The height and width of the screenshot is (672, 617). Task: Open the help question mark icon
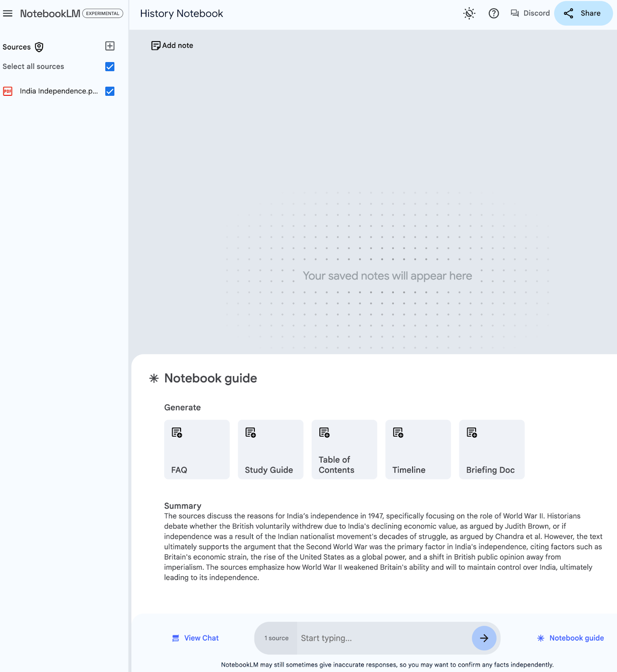pyautogui.click(x=494, y=13)
